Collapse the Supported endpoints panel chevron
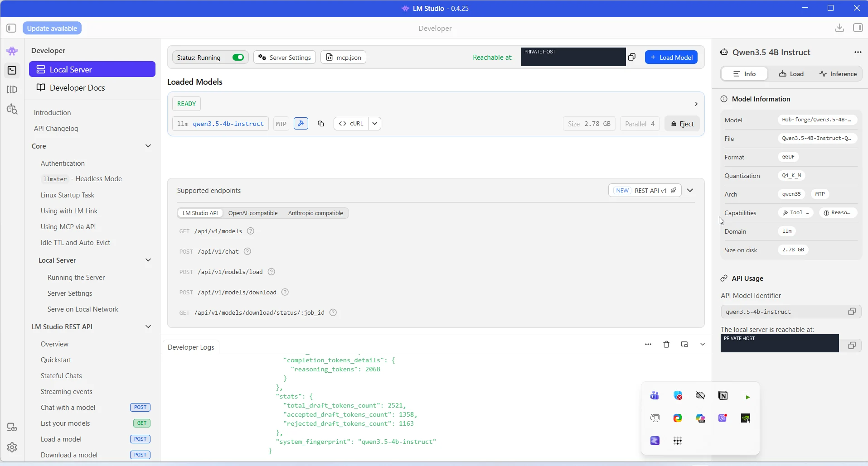Screen dimensions: 868x466 pyautogui.click(x=690, y=191)
